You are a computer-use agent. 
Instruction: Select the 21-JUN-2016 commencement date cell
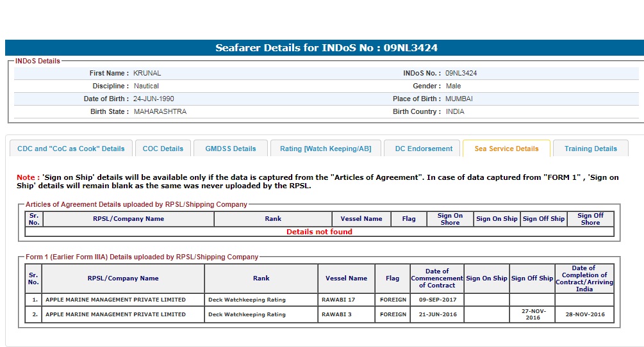437,314
